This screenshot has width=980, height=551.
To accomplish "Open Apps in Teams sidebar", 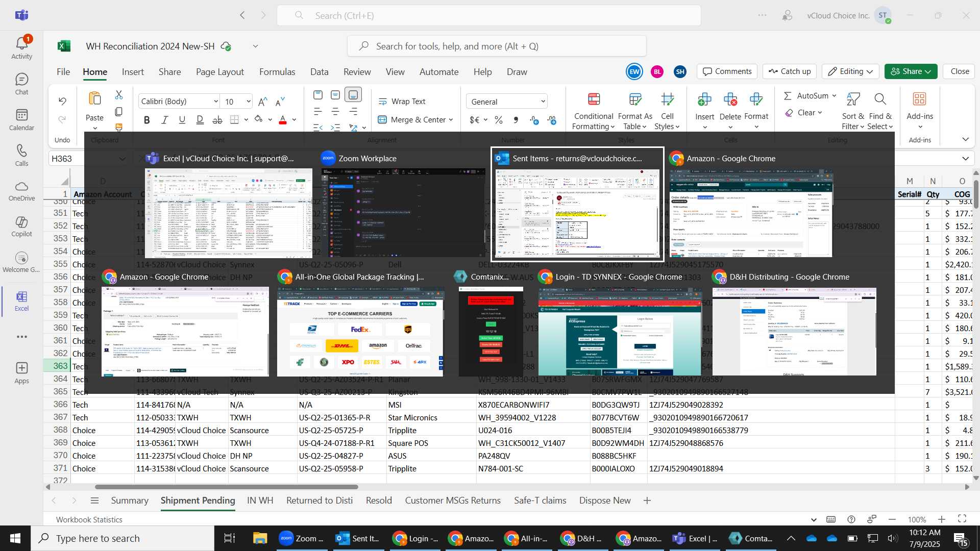I will tap(21, 373).
